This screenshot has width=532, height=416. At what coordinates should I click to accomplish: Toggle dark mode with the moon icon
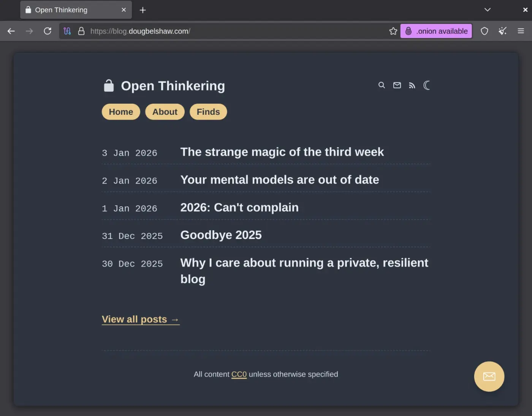coord(427,85)
